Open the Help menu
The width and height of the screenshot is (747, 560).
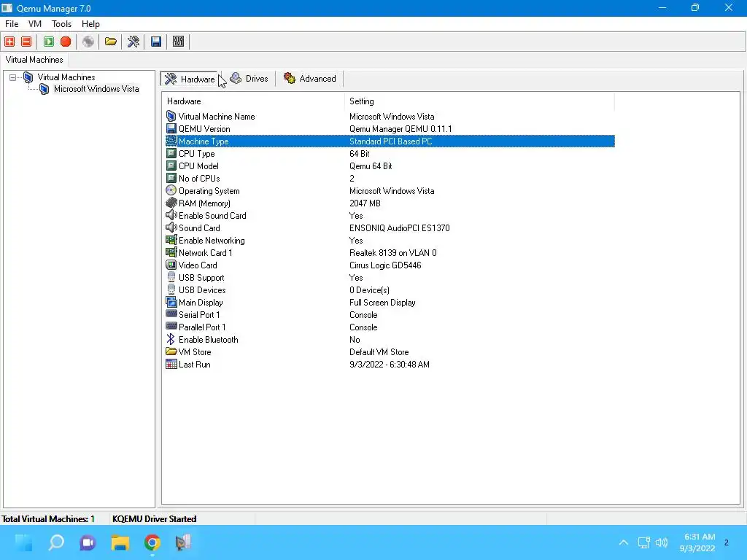pos(90,24)
